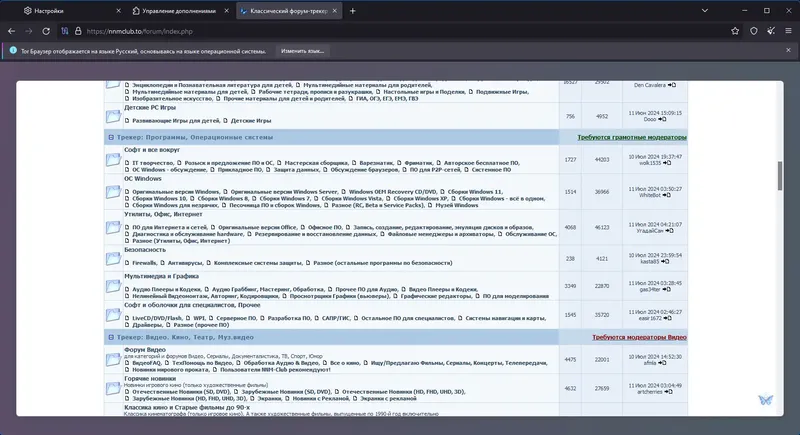This screenshot has height=435, width=800.
Task: Open the ОС Windows forum
Action: 143,178
